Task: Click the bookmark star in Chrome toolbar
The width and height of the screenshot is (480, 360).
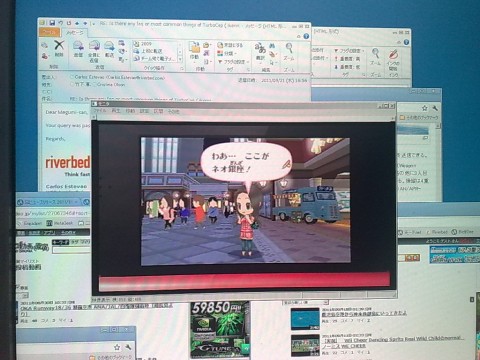Action: pos(424,108)
